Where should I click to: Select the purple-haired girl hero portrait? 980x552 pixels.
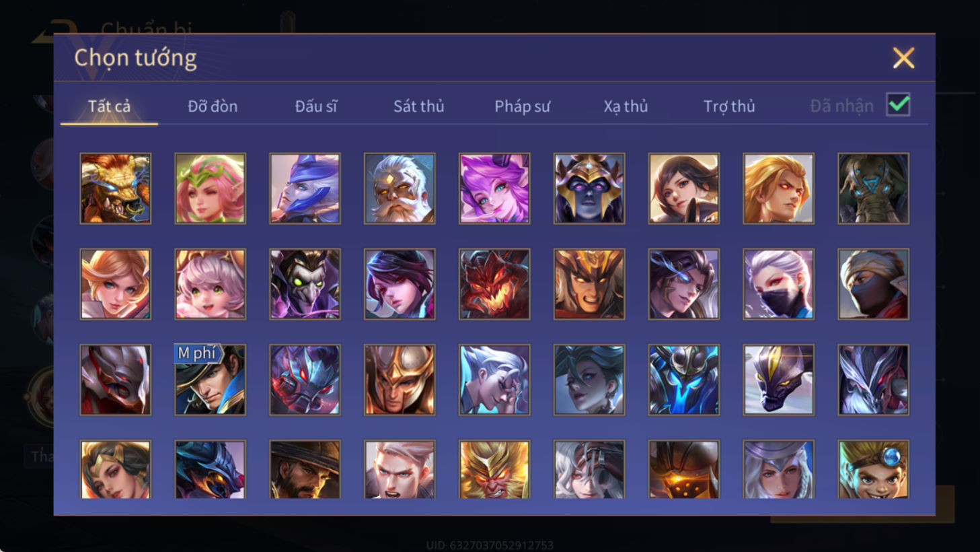(494, 188)
